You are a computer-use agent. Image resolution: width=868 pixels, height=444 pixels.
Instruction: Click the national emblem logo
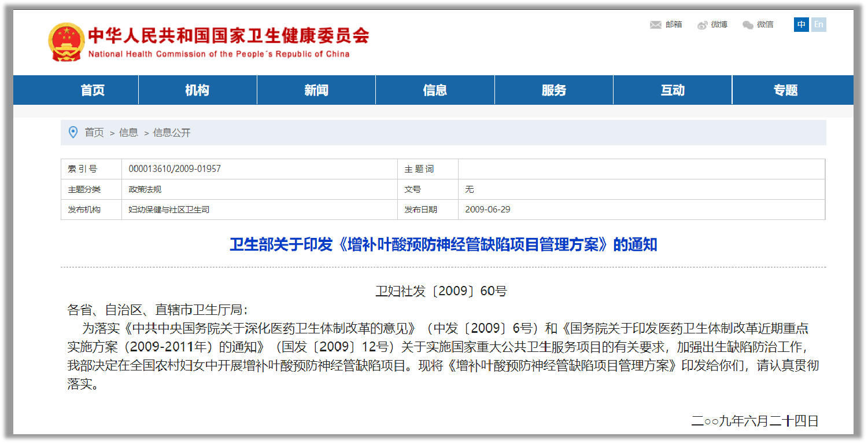tap(66, 42)
